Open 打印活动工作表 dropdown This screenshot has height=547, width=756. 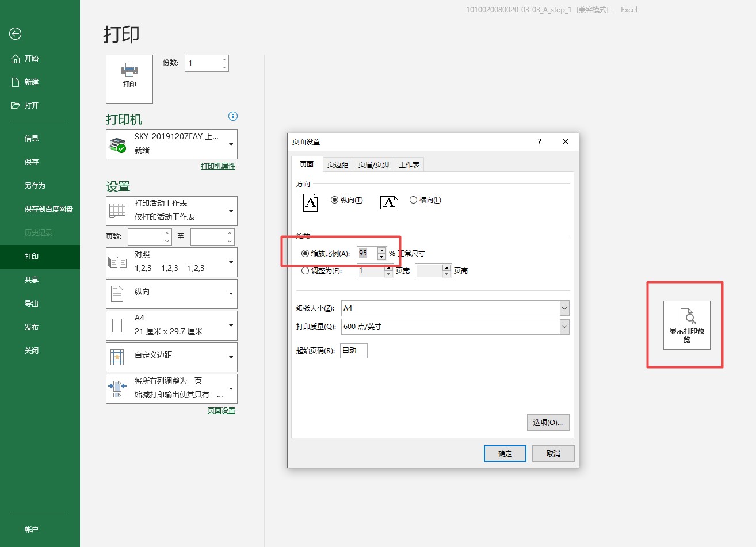point(171,211)
